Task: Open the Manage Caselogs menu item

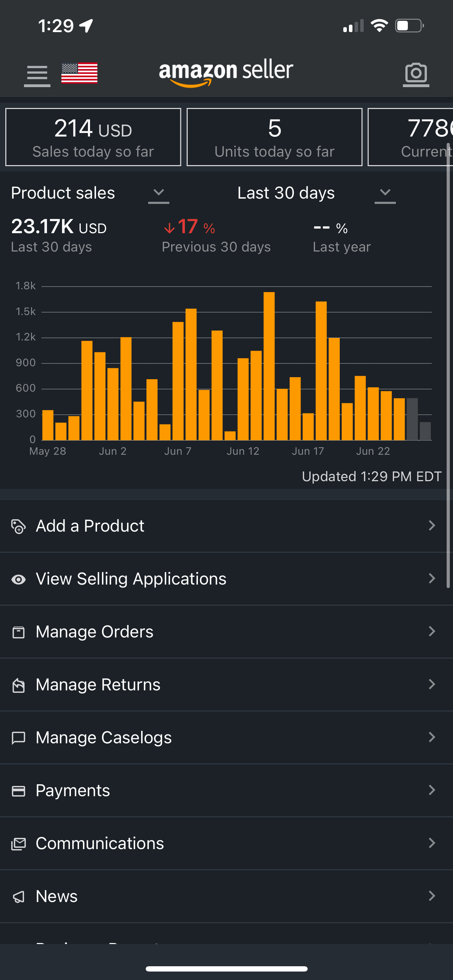Action: [x=103, y=738]
